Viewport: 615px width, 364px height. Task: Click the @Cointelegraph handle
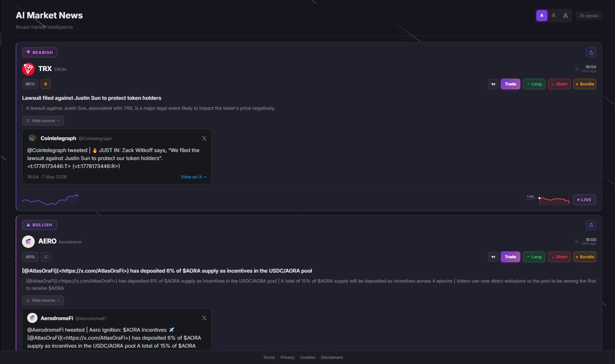click(95, 138)
